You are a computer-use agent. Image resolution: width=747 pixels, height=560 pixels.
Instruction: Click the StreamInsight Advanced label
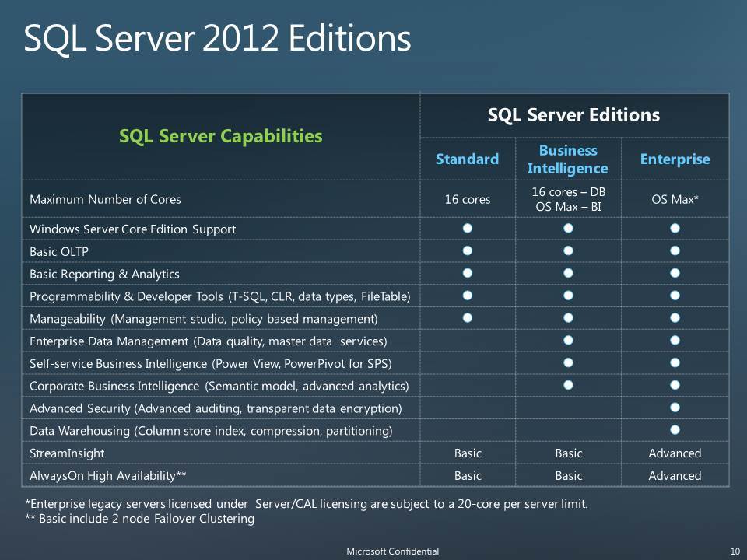(674, 453)
